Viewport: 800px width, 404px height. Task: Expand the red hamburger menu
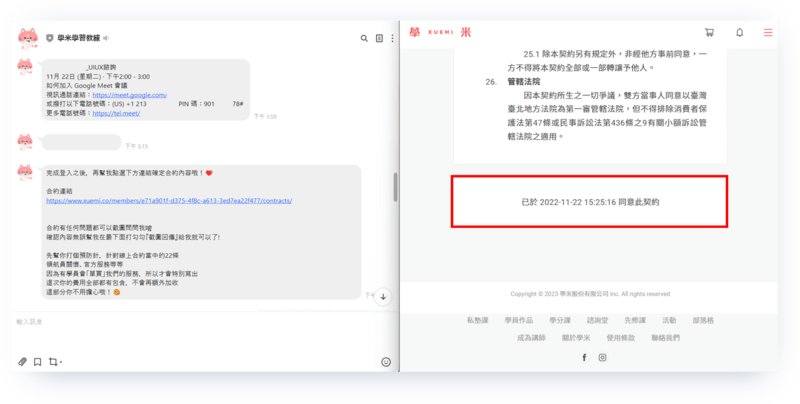pos(768,32)
